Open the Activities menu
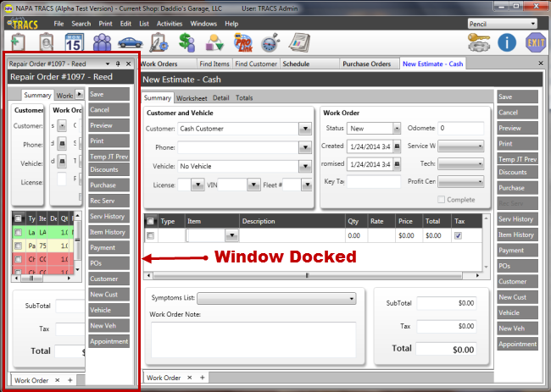The width and height of the screenshot is (551, 392). coord(170,24)
